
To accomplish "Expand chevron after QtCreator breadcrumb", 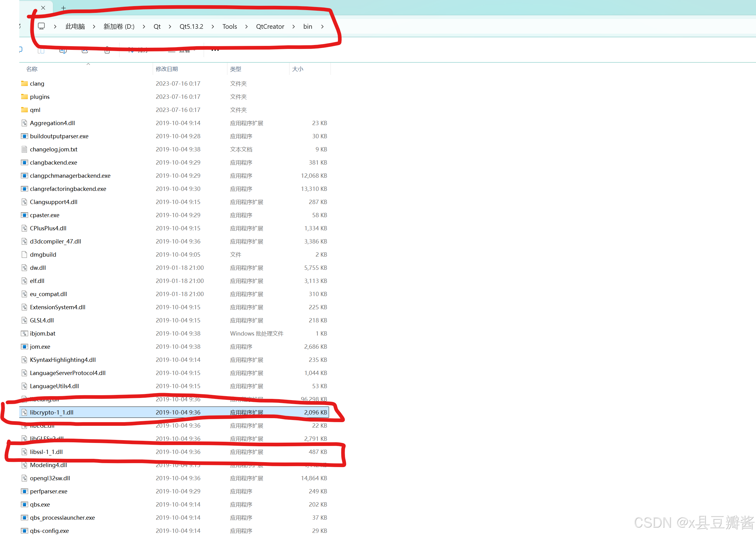I will click(x=294, y=26).
